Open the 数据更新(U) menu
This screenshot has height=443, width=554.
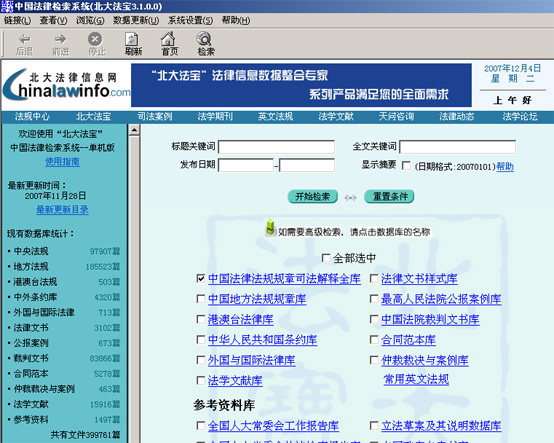coord(136,20)
